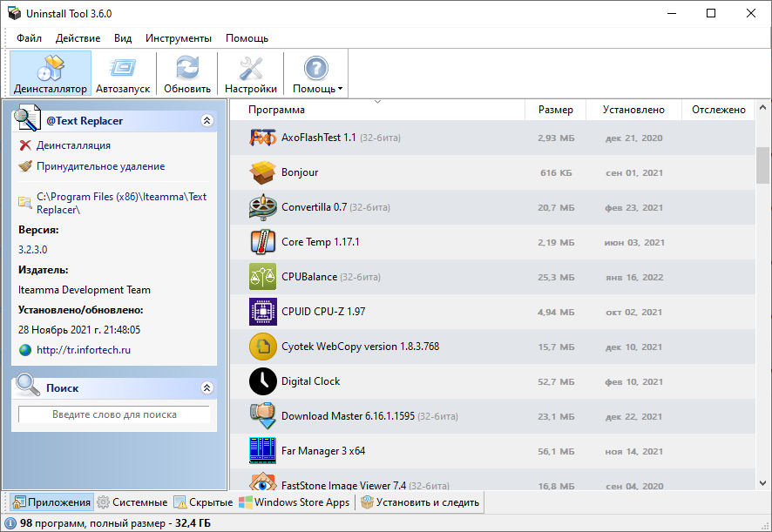Click the version value 3.2.3.0
Screen dimensions: 772x532
coord(33,250)
